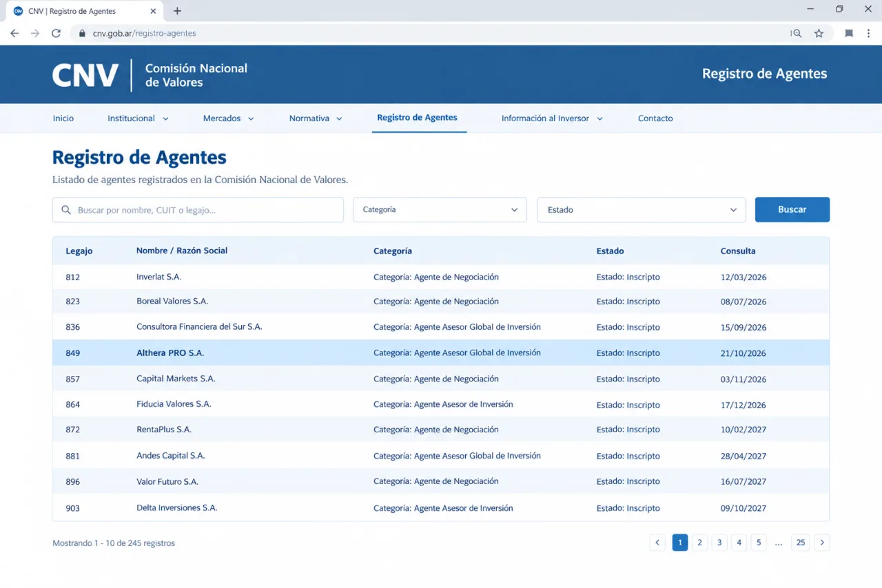
Task: Click Boreal Valores S.A. in the table
Action: tap(172, 301)
